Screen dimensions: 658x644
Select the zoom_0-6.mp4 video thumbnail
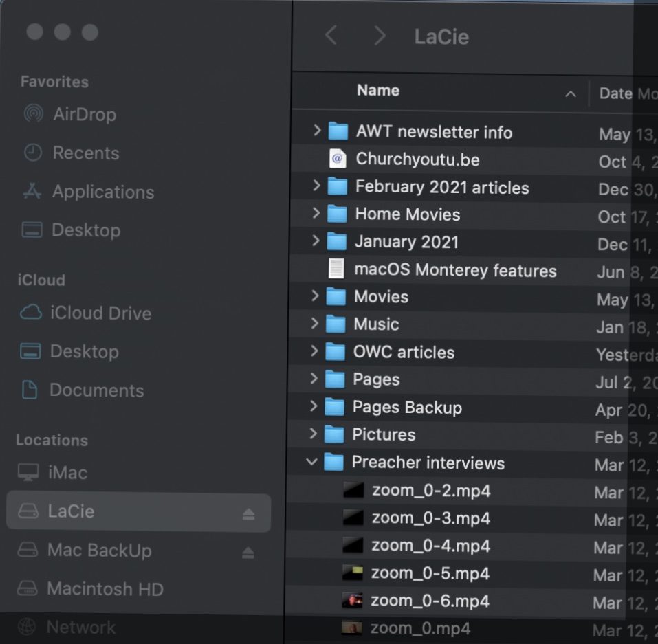pyautogui.click(x=352, y=601)
